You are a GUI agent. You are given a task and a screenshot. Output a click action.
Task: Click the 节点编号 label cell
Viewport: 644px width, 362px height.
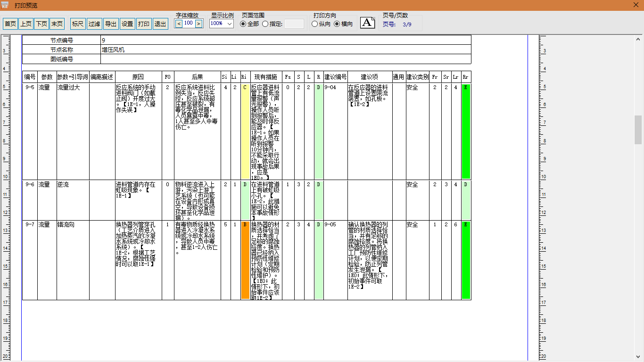[x=62, y=40]
